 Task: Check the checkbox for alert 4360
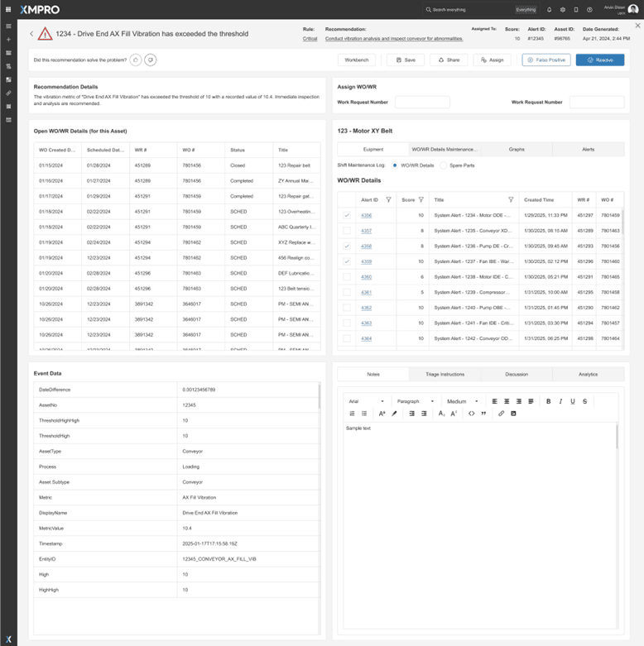click(x=347, y=277)
